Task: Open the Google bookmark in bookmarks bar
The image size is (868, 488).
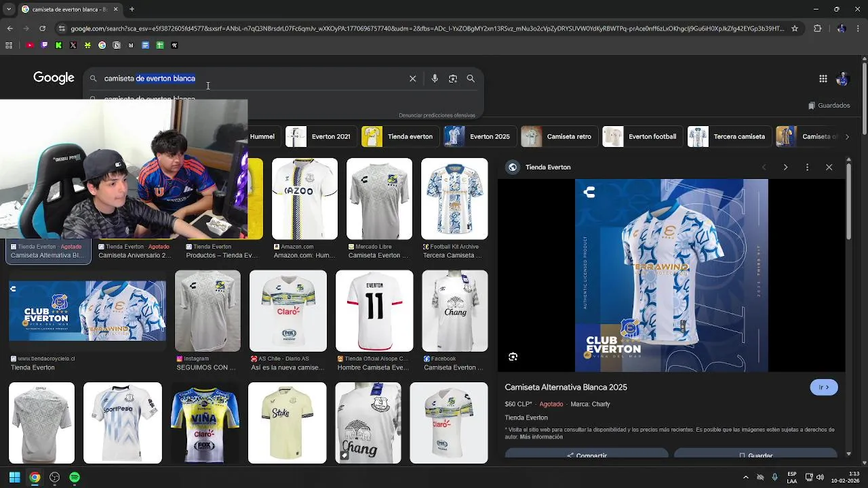Action: coord(102,45)
